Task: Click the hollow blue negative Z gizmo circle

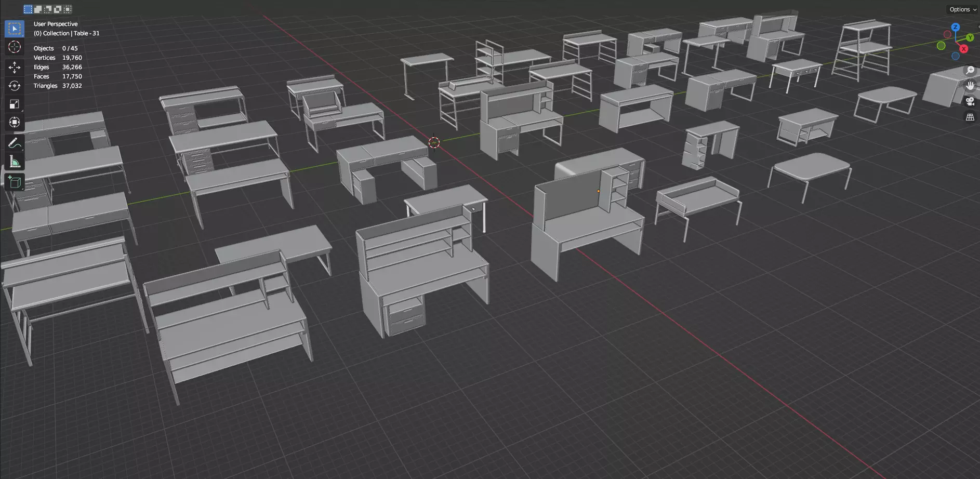Action: pos(956,56)
